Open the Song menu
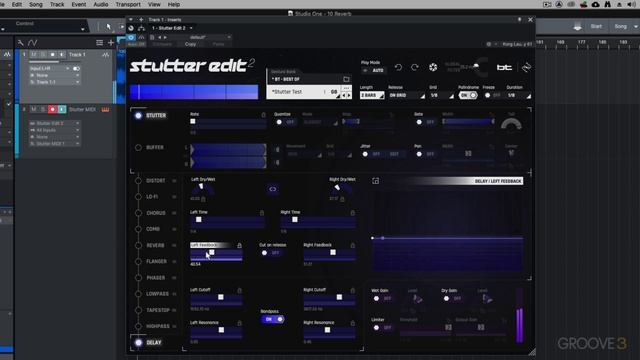The width and height of the screenshot is (640, 360). click(x=36, y=4)
